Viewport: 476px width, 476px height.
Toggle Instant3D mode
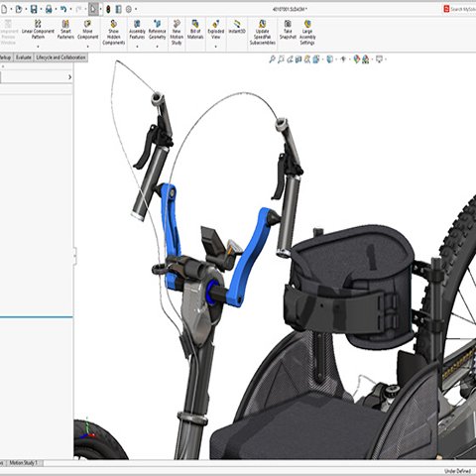click(237, 27)
